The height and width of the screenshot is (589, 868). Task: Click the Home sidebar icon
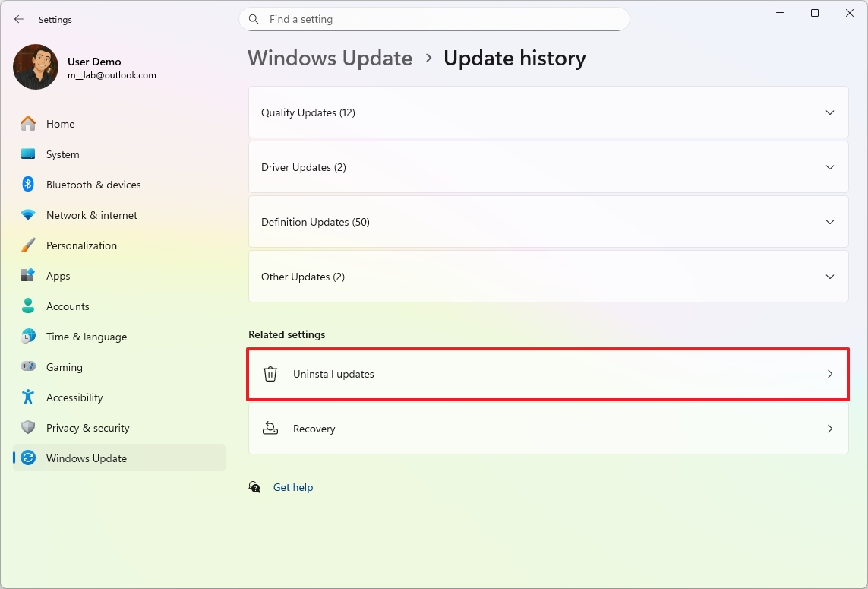(x=28, y=123)
